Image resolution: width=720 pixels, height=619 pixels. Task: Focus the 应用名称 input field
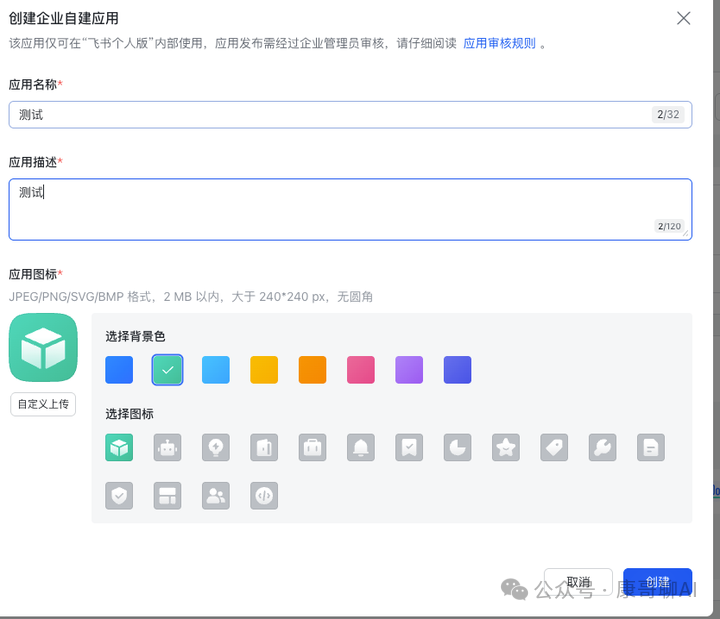click(x=350, y=115)
